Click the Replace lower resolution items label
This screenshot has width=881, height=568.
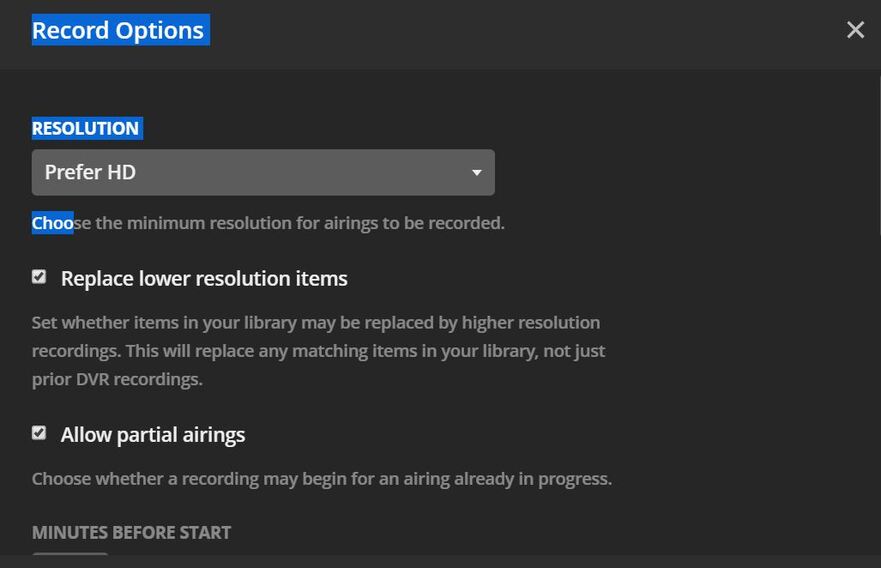(x=204, y=279)
